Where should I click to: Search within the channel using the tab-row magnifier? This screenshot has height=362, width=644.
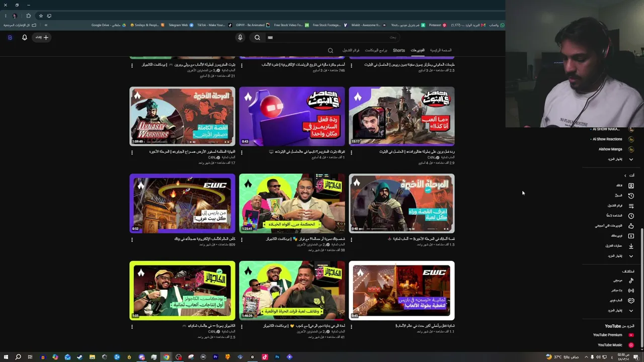tap(331, 50)
